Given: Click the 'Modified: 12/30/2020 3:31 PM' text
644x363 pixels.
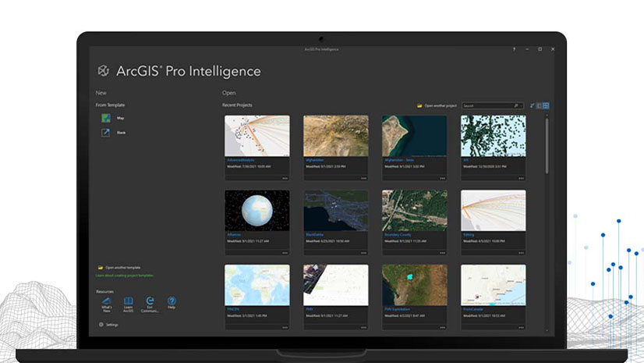Looking at the screenshot, I should (x=485, y=166).
